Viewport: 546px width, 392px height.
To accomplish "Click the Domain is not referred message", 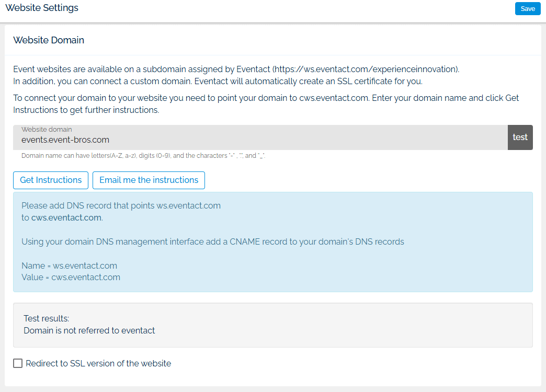I will [x=89, y=330].
